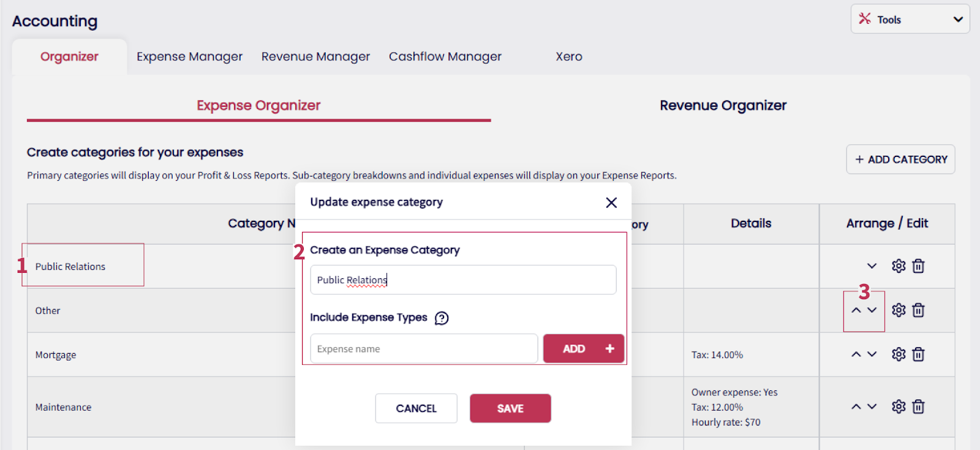Screen dimensions: 980x450
Task: Move Maintenance category up
Action: pos(856,407)
